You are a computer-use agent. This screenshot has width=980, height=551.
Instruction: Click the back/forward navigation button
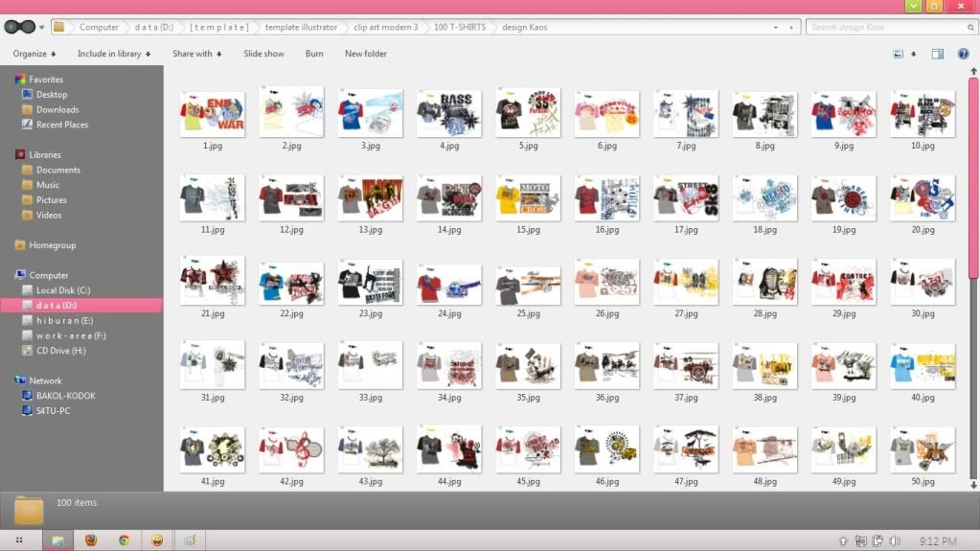pyautogui.click(x=20, y=27)
